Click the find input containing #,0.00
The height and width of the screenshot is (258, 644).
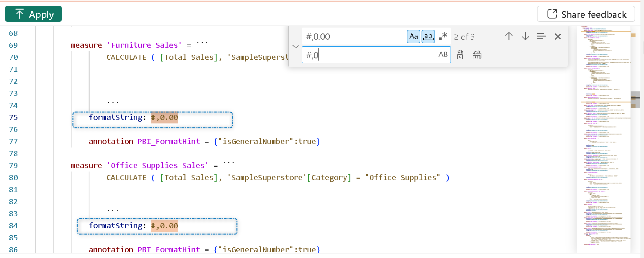354,37
